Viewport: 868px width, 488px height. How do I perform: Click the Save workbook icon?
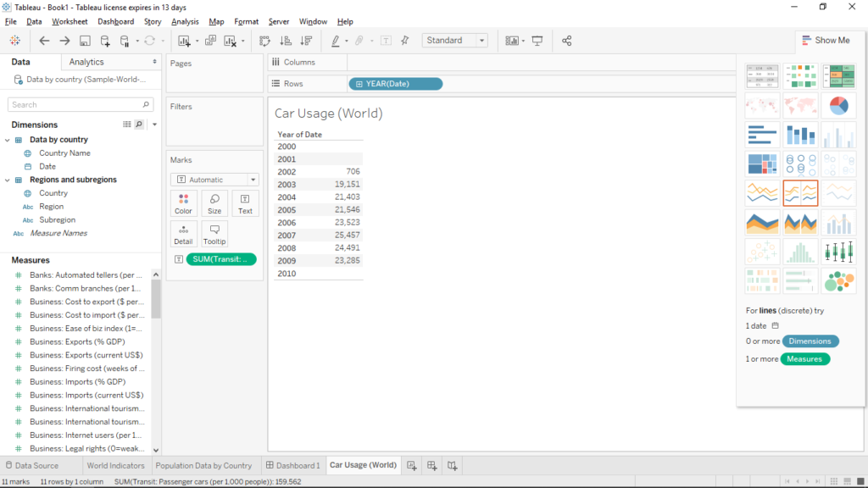pyautogui.click(x=85, y=40)
